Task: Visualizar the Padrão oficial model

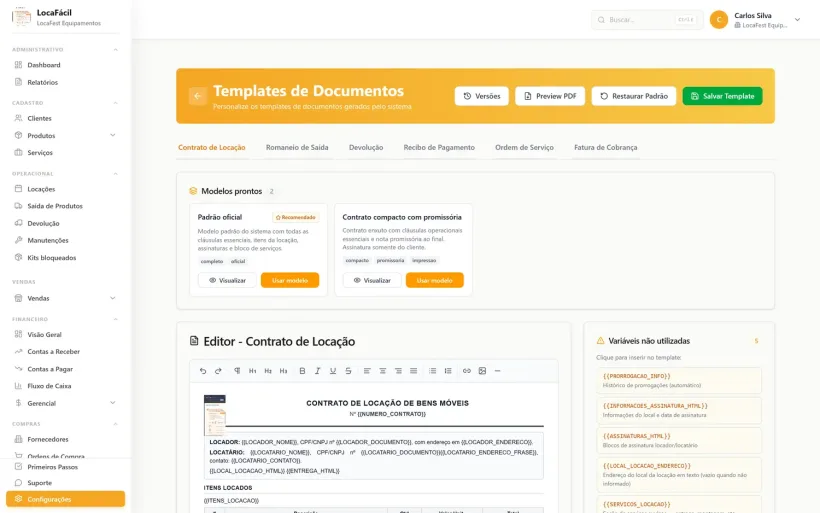Action: coord(227,280)
